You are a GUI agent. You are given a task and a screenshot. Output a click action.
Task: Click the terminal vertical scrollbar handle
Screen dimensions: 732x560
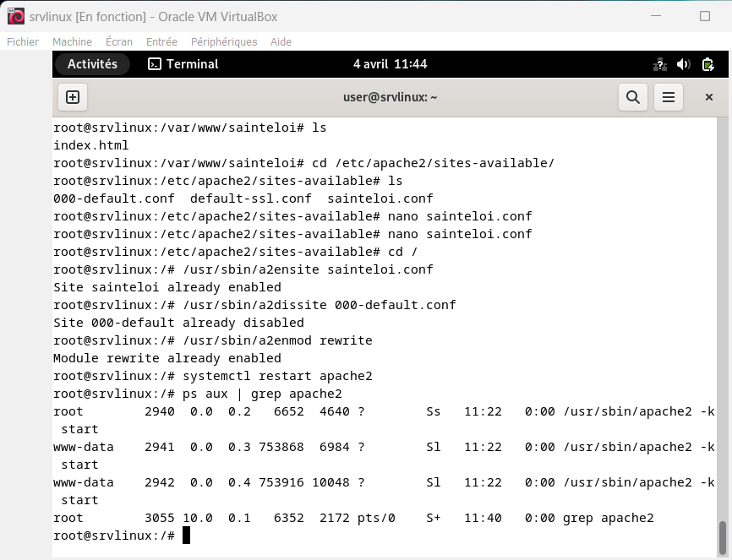pyautogui.click(x=722, y=536)
